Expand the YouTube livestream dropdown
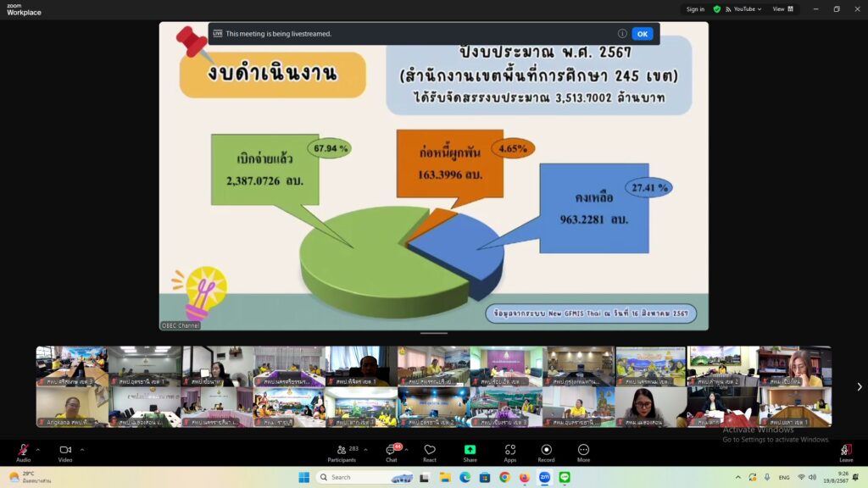This screenshot has width=868, height=488. pos(747,9)
